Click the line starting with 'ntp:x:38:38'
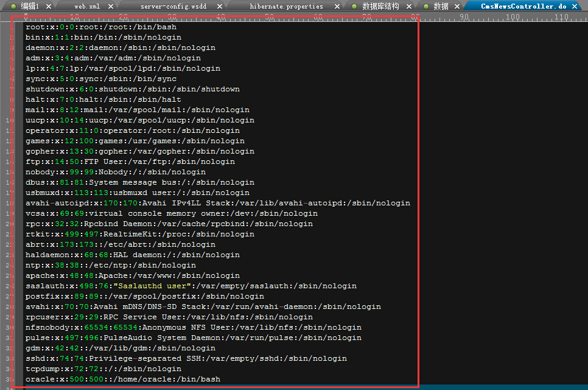Image resolution: width=588 pixels, height=390 pixels. click(111, 265)
